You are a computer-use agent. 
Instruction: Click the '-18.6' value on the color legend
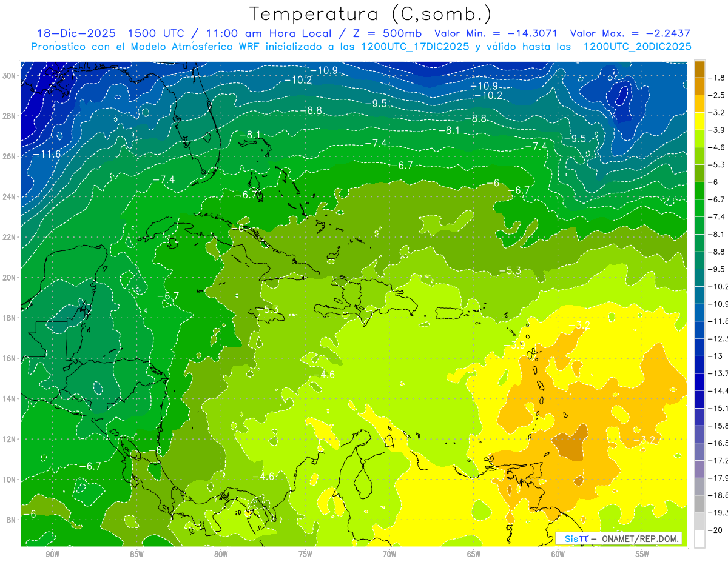pyautogui.click(x=720, y=495)
